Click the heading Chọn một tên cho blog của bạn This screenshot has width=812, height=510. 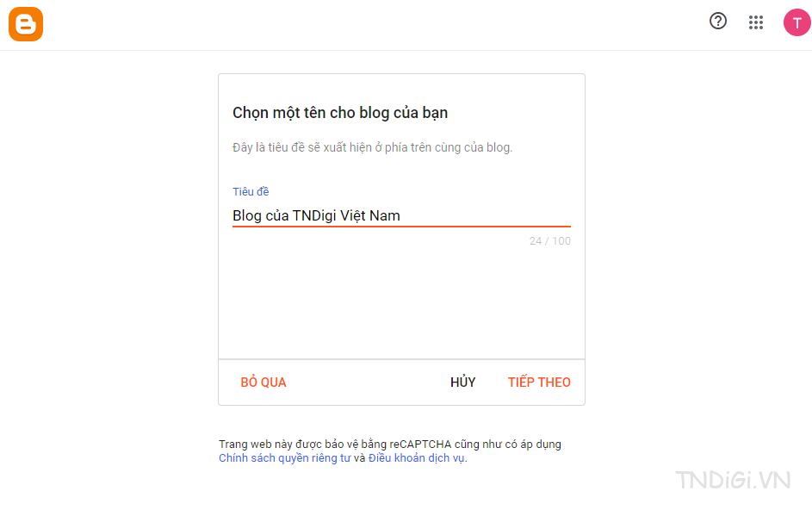(340, 113)
